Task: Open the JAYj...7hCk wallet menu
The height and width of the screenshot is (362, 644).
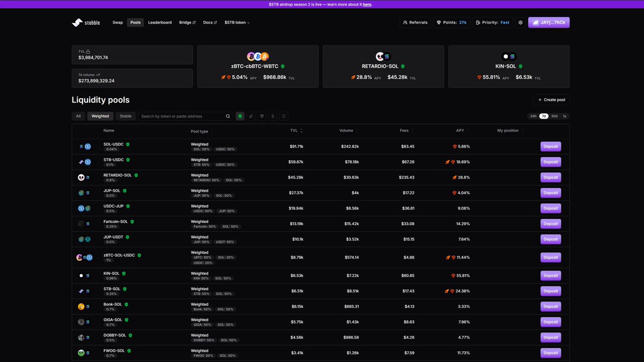Action: click(548, 23)
